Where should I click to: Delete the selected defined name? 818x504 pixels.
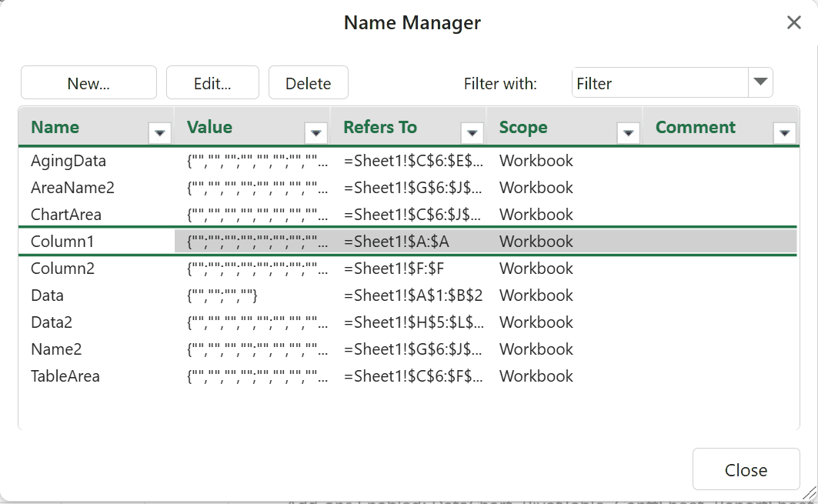tap(308, 83)
